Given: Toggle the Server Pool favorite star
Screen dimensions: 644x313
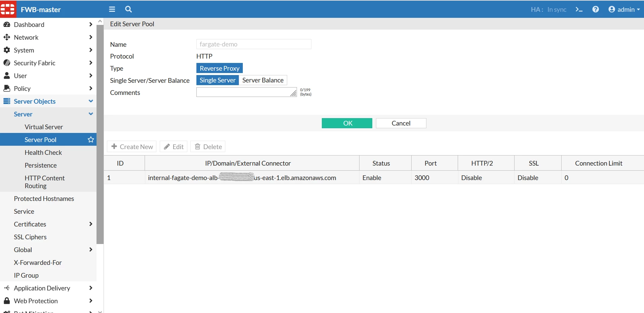Looking at the screenshot, I should pyautogui.click(x=91, y=139).
